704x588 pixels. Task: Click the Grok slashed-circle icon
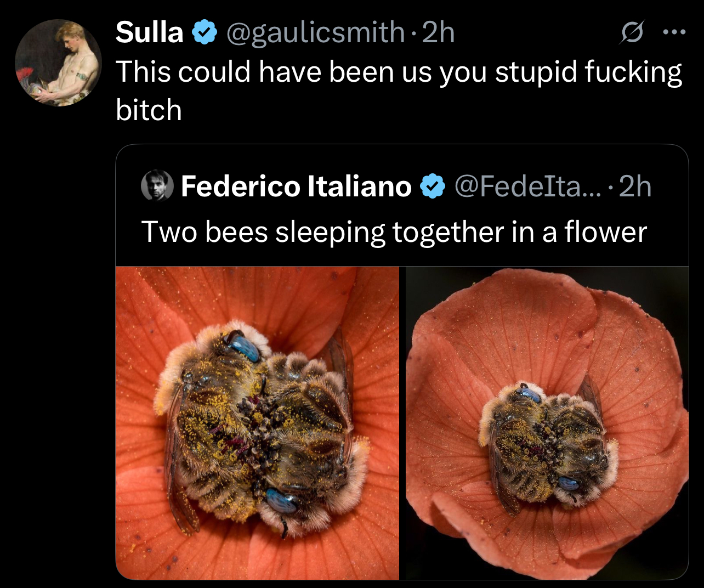point(631,34)
